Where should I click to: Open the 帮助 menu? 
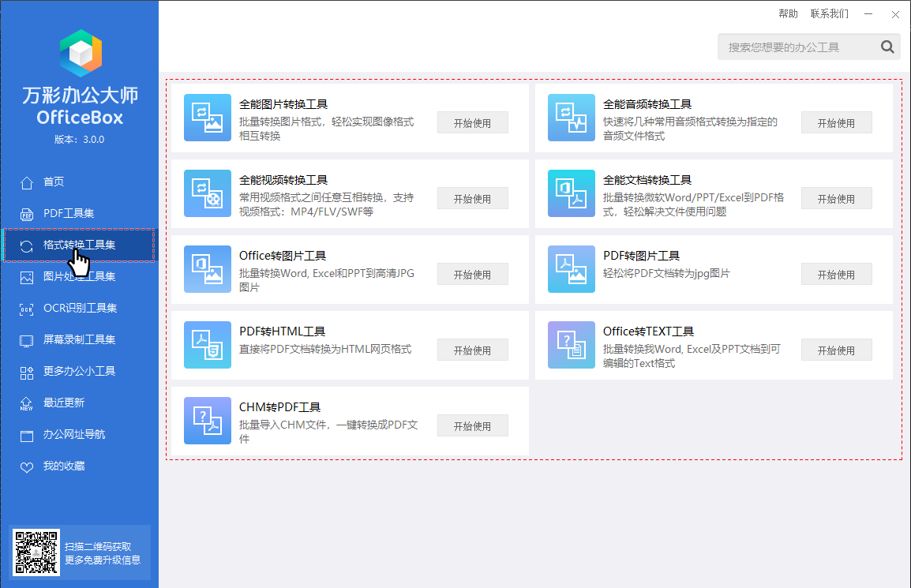click(788, 13)
